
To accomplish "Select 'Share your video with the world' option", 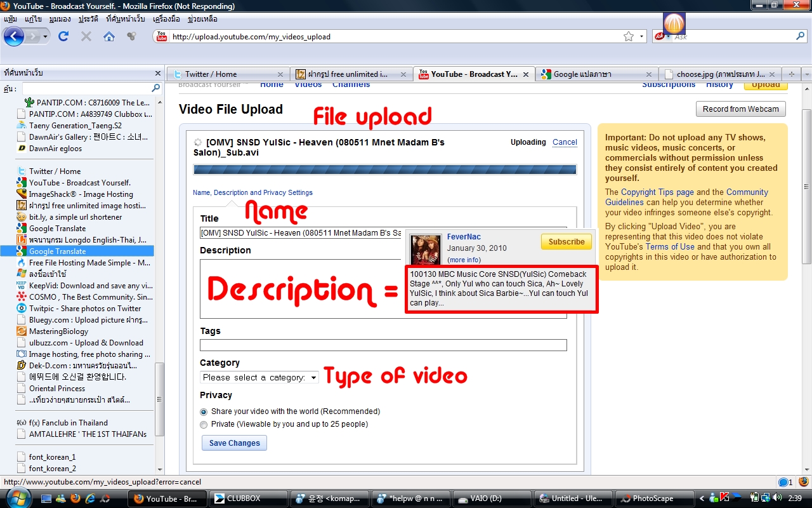I will tap(204, 411).
